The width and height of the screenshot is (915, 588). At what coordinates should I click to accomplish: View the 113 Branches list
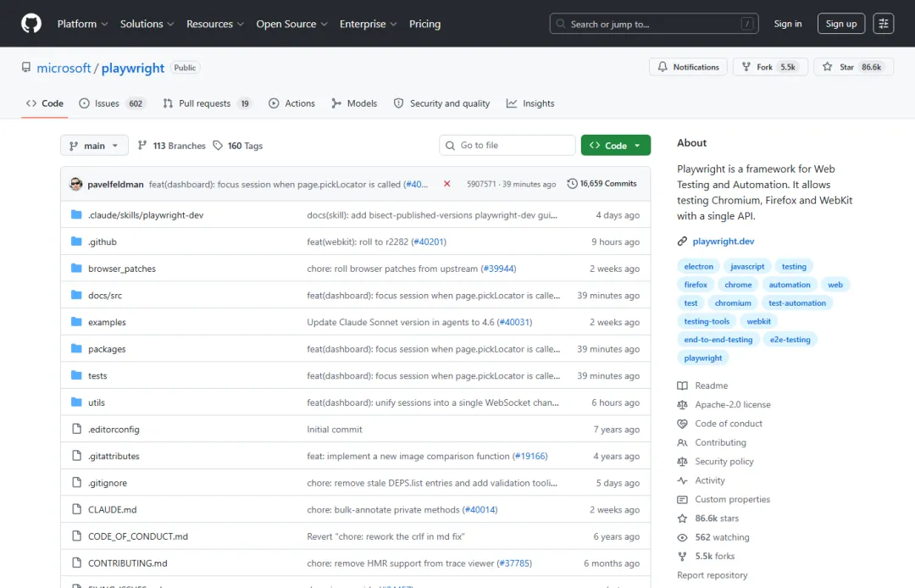(x=171, y=146)
